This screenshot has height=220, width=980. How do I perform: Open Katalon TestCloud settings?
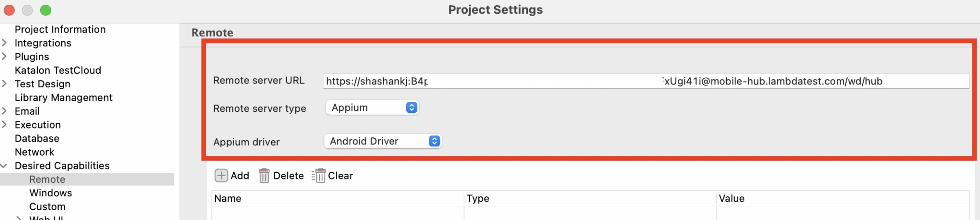click(58, 70)
